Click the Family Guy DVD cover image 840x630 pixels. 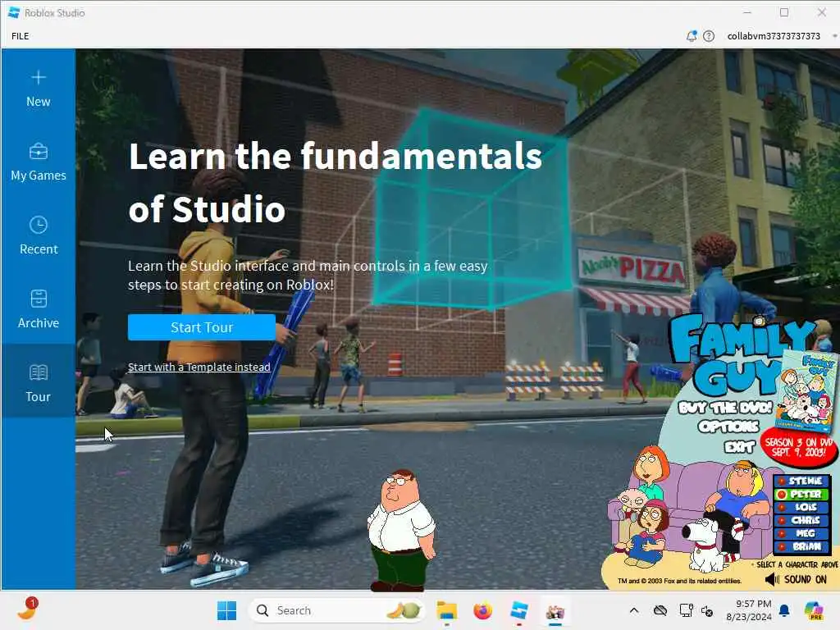(807, 390)
